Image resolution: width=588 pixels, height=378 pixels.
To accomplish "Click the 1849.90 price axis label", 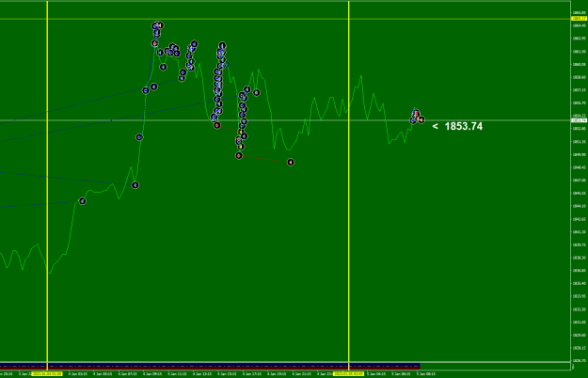I will point(580,155).
